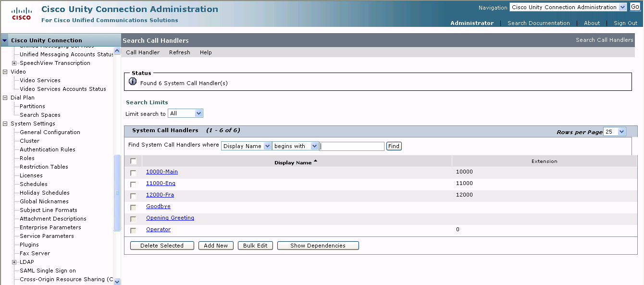Open the Call Handler menu
The width and height of the screenshot is (644, 285).
coord(143,52)
